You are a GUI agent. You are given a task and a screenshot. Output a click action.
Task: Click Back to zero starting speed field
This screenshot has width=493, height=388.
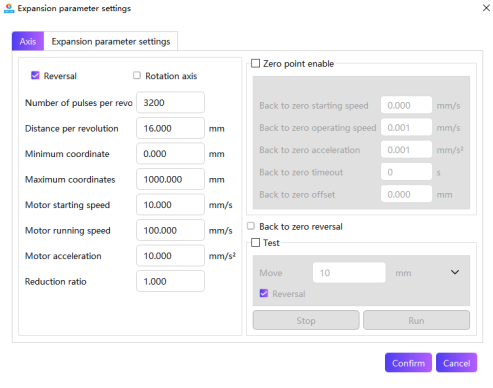(x=406, y=105)
